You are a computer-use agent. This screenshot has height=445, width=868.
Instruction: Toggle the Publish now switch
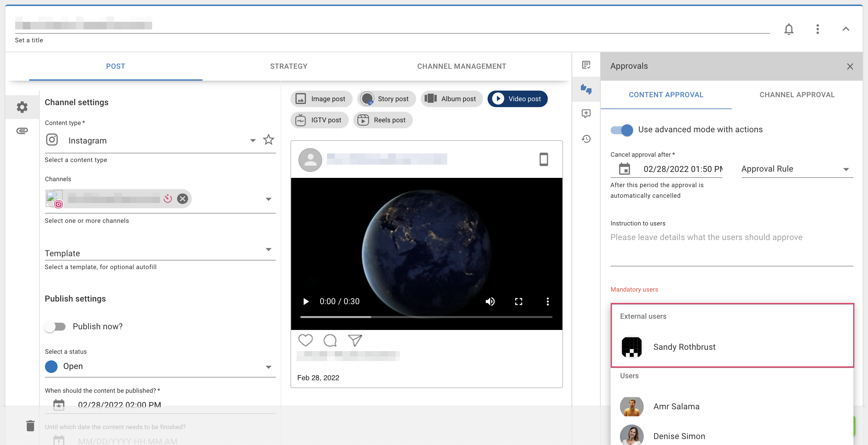point(55,326)
